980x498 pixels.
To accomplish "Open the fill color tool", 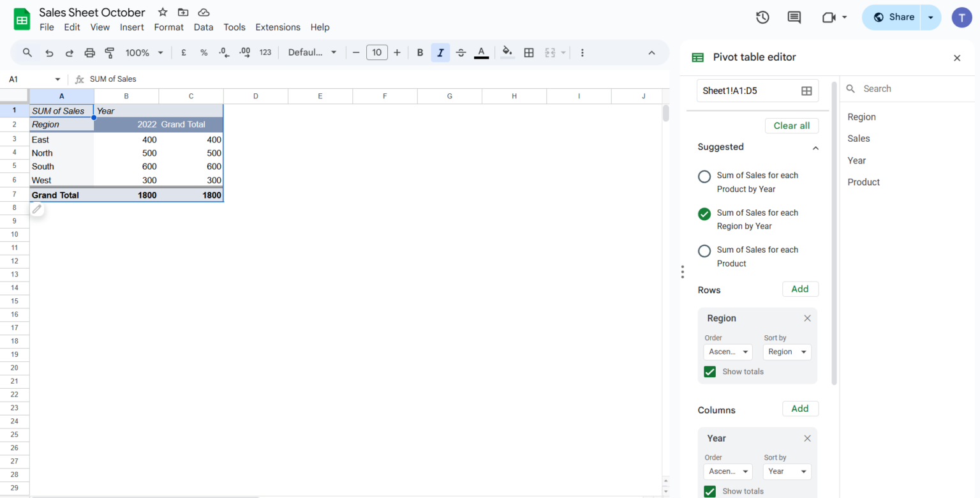I will 506,52.
